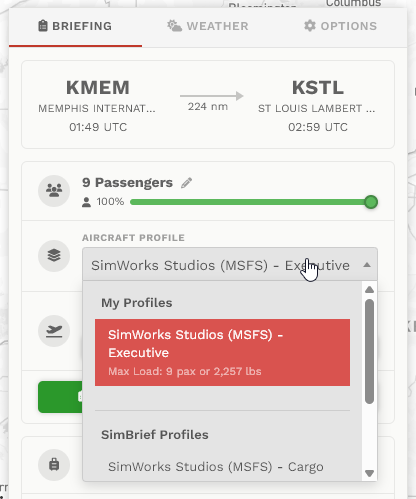Click the aircraft profile layers icon
Viewport: 416px width, 499px height.
[54, 256]
